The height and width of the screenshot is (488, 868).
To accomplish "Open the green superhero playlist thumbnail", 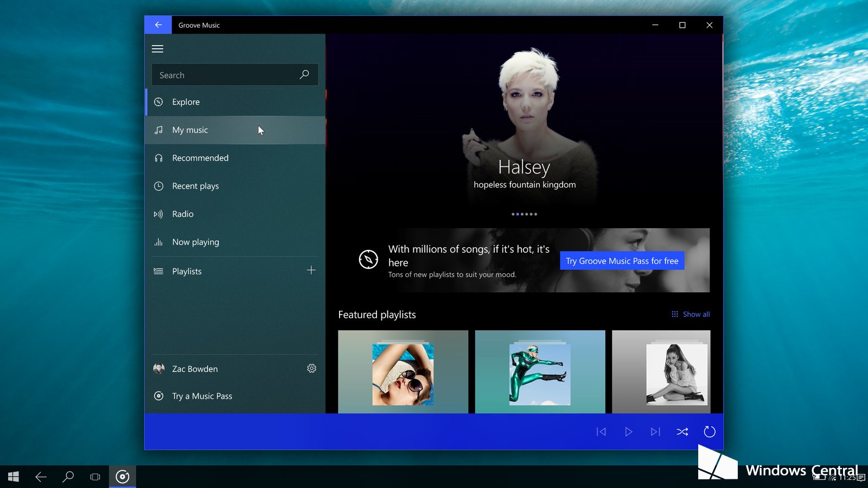I will tap(540, 373).
